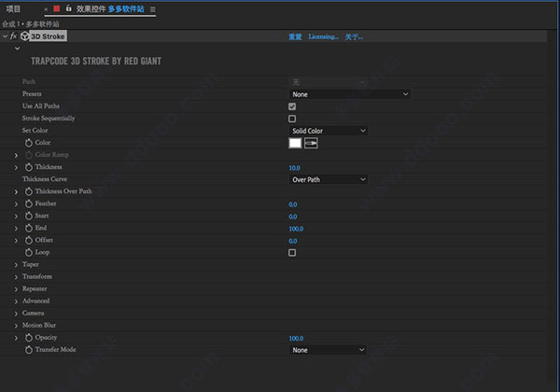The width and height of the screenshot is (560, 392).
Task: Expand the Thickness property
Action: [x=16, y=167]
